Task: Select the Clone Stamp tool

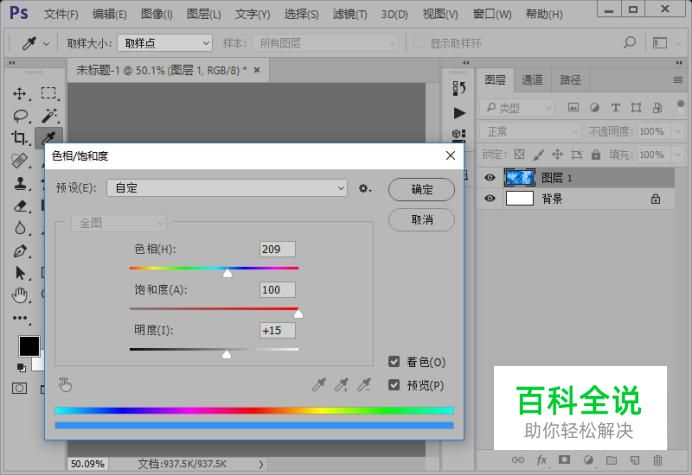Action: tap(20, 183)
